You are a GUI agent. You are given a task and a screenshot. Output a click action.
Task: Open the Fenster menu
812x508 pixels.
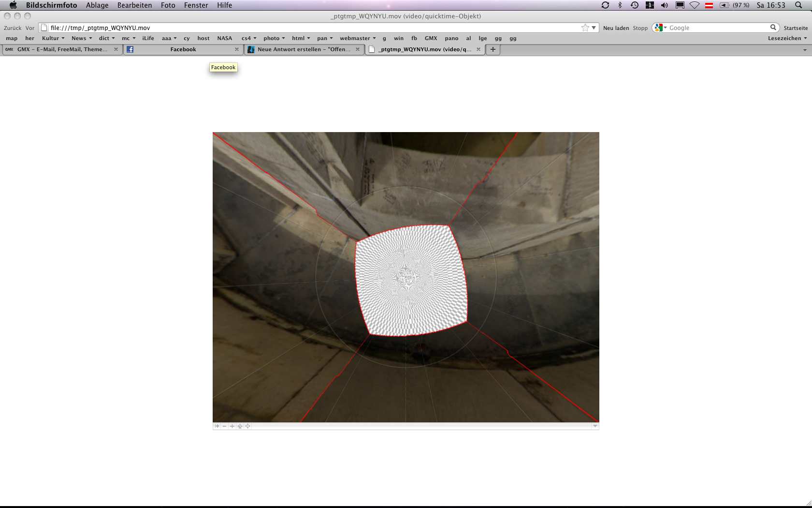(196, 5)
